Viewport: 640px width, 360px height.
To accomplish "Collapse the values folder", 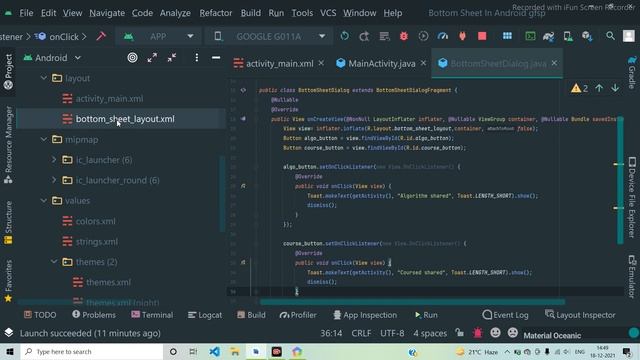I will (x=44, y=200).
